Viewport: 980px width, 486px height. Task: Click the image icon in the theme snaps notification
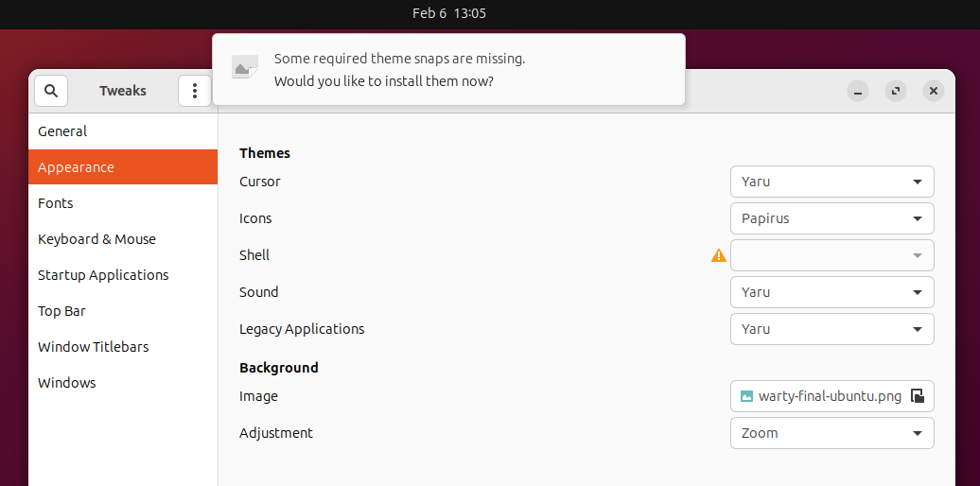coord(245,67)
